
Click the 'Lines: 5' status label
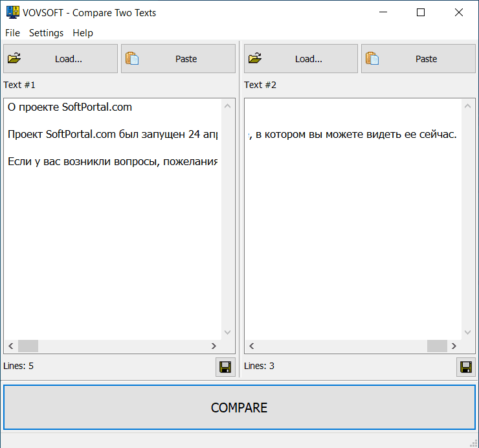tap(18, 366)
